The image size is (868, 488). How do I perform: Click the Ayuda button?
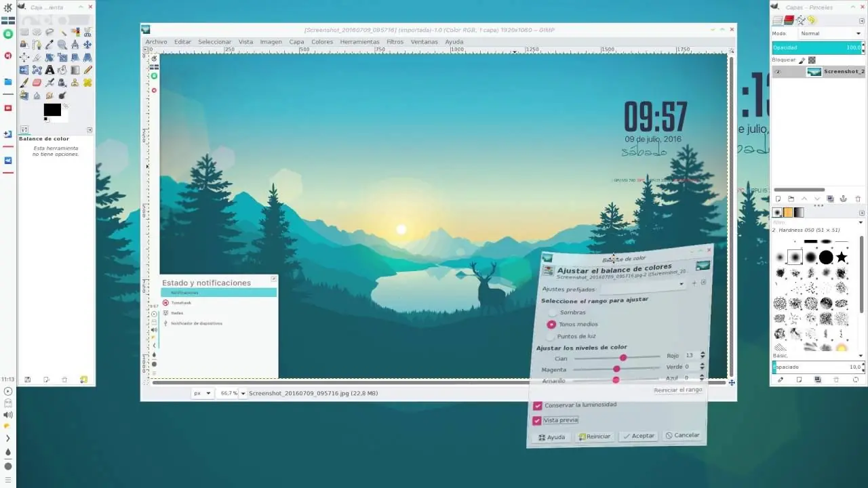[x=552, y=437]
